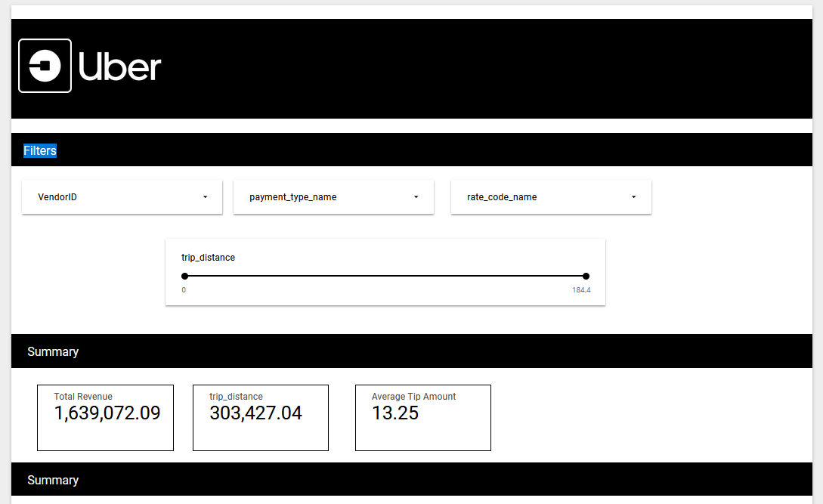Click the Uber logo icon

pyautogui.click(x=45, y=66)
